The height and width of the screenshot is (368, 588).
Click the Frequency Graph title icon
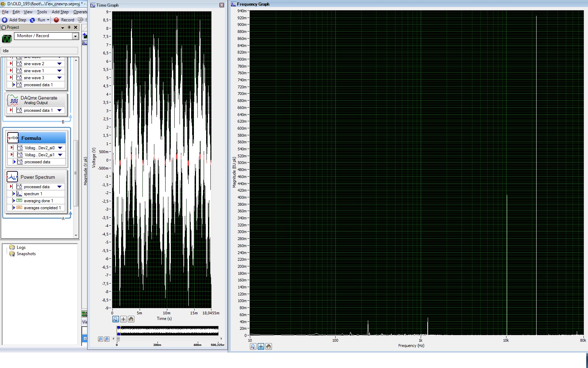click(233, 4)
